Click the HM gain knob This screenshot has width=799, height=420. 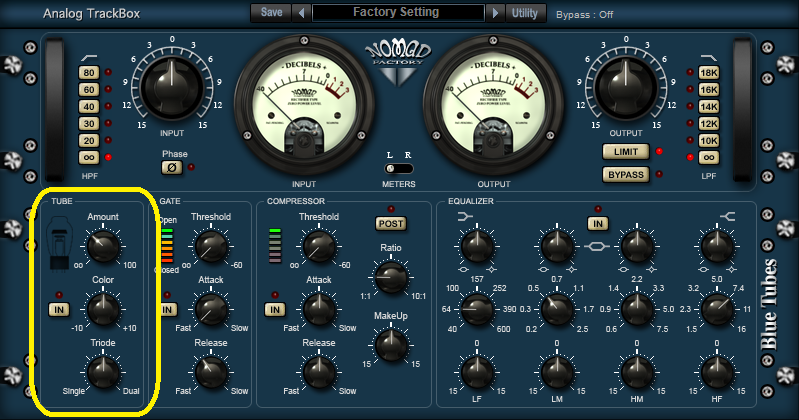tap(637, 372)
